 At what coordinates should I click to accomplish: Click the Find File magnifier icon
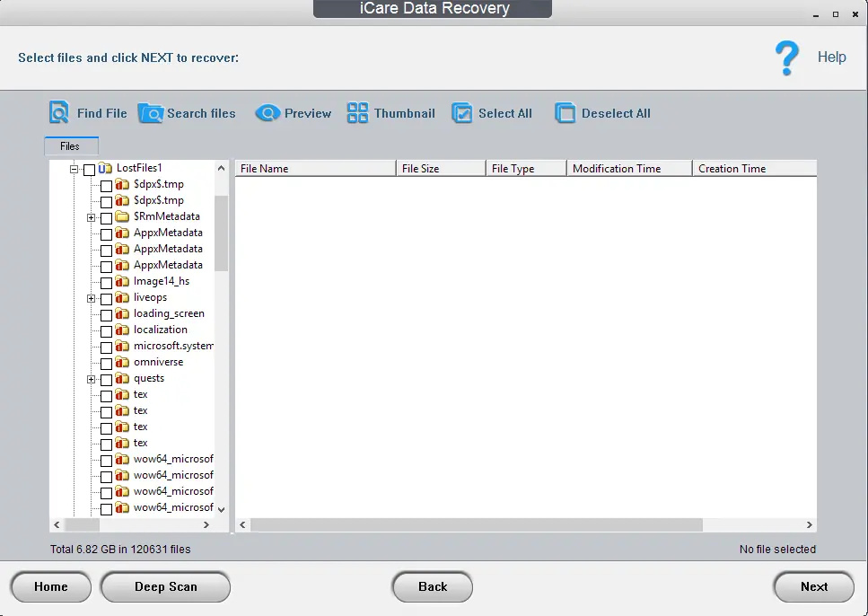[x=58, y=112]
